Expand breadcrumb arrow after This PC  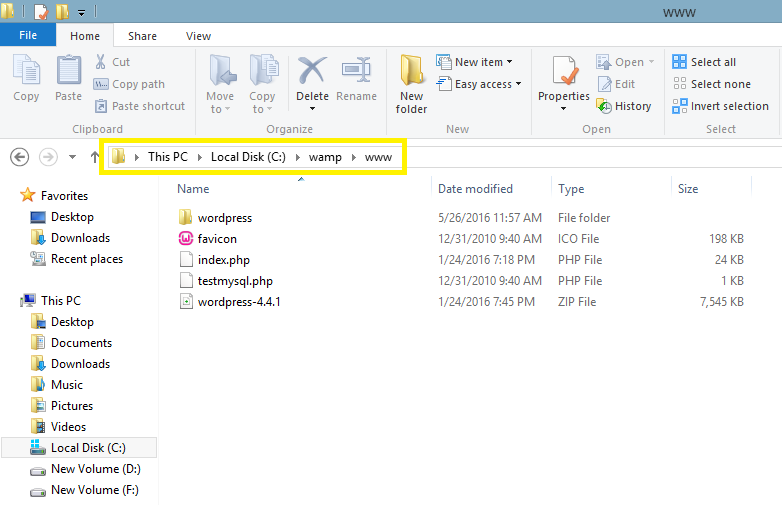tap(199, 158)
